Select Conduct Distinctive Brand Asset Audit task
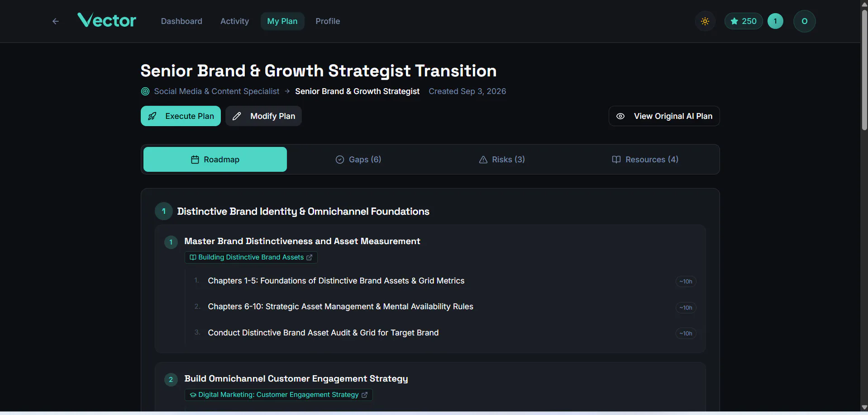 (x=324, y=333)
